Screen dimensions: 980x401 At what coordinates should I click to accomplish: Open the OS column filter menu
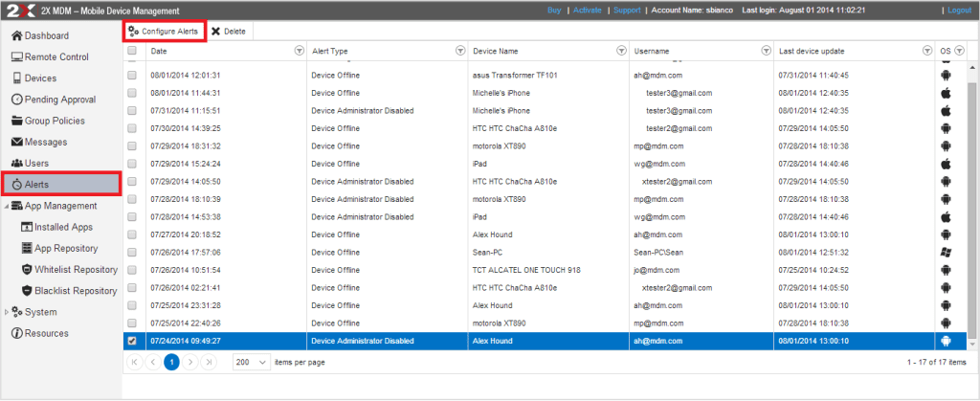[x=959, y=51]
